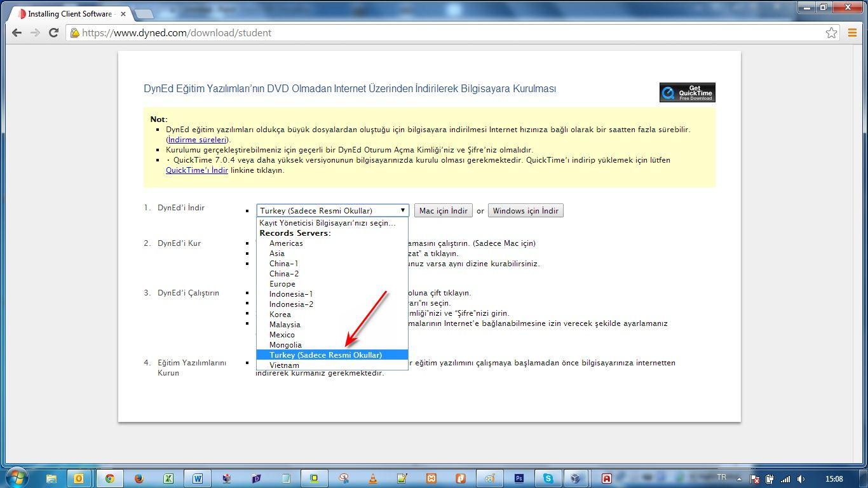The image size is (868, 488).
Task: Choose Malaysia records server
Action: click(332, 325)
